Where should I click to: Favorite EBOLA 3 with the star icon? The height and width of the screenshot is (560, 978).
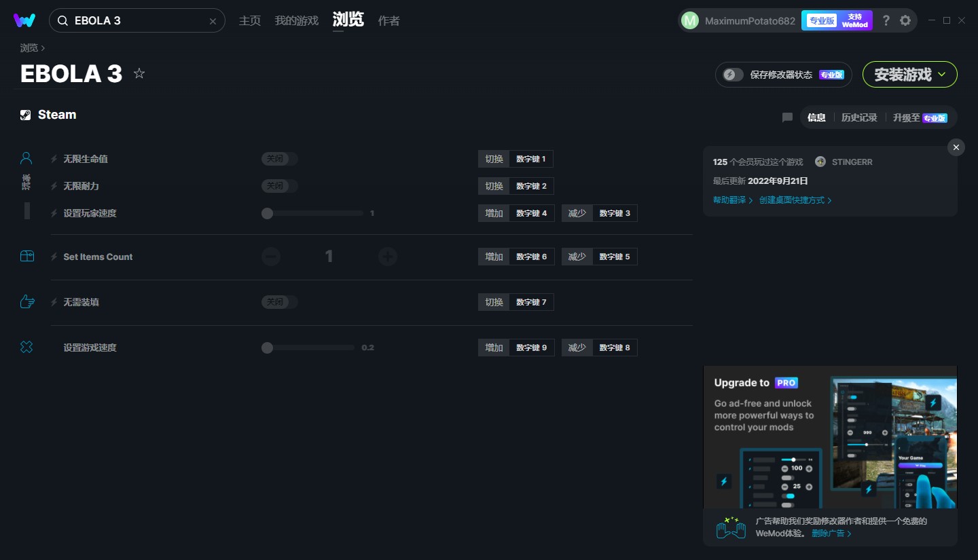[139, 73]
